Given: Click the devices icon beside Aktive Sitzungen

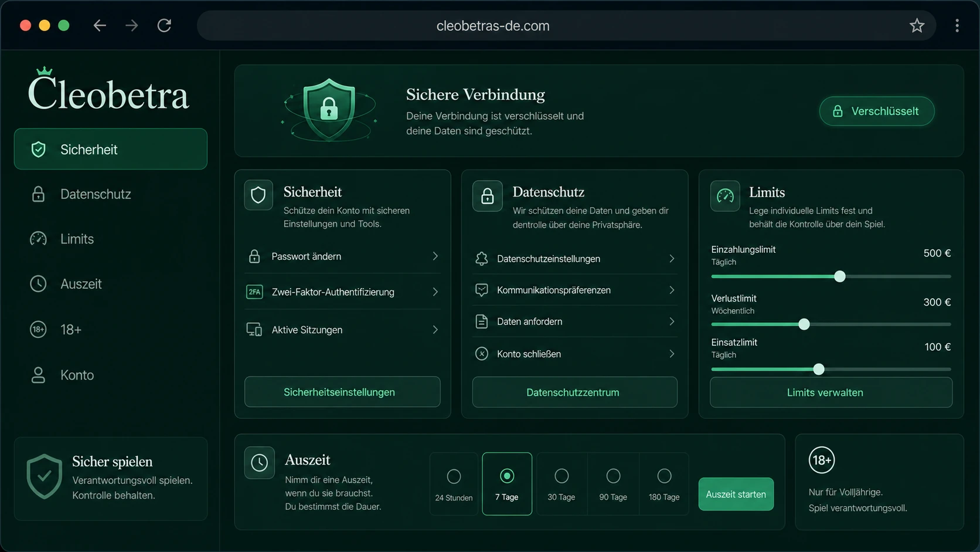Looking at the screenshot, I should [254, 330].
